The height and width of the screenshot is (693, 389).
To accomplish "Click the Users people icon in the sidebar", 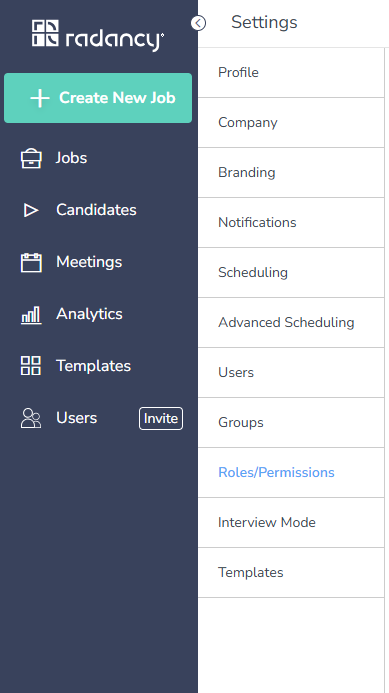I will 31,418.
